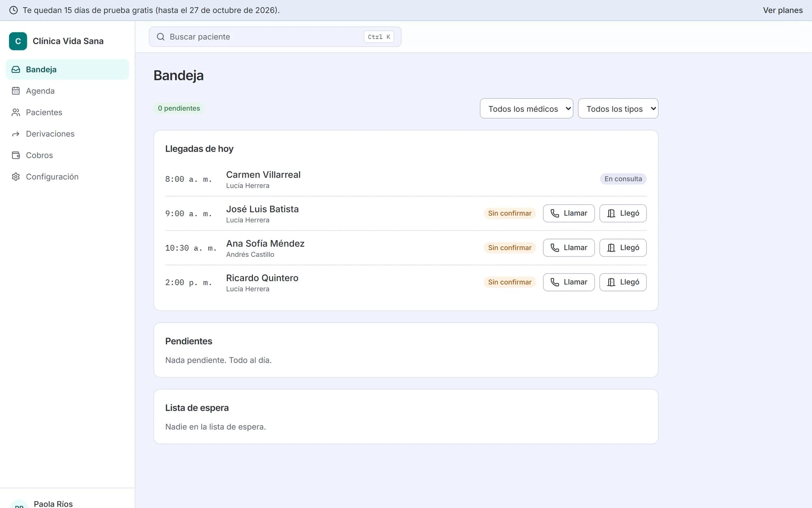812x508 pixels.
Task: Click the people icon next to Pacientes
Action: pos(16,113)
